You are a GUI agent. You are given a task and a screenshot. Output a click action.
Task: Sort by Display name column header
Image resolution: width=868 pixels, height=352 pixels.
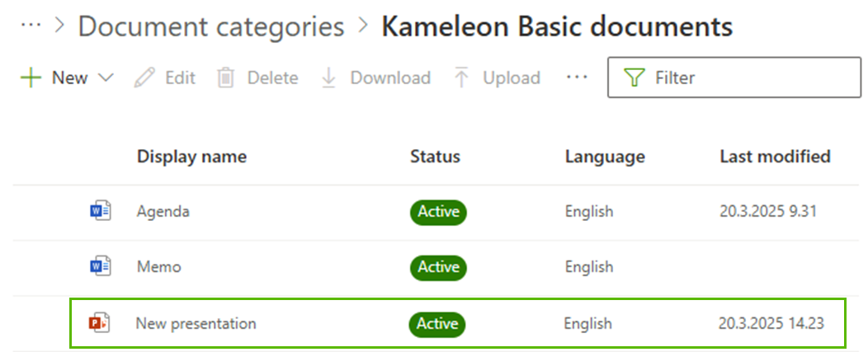point(191,157)
